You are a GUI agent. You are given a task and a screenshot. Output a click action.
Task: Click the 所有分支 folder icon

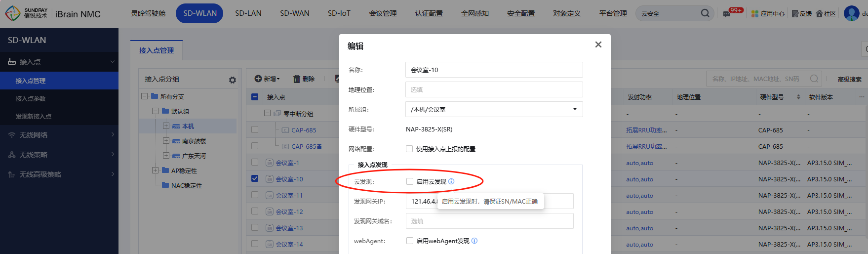click(155, 96)
